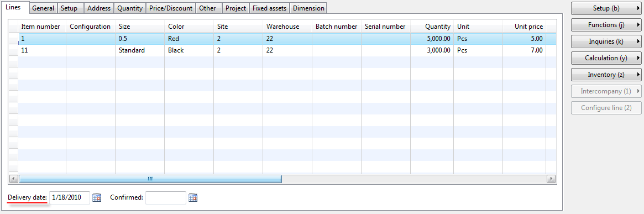Viewport: 644px width, 214px height.
Task: Open the Dimension tab
Action: [x=308, y=8]
